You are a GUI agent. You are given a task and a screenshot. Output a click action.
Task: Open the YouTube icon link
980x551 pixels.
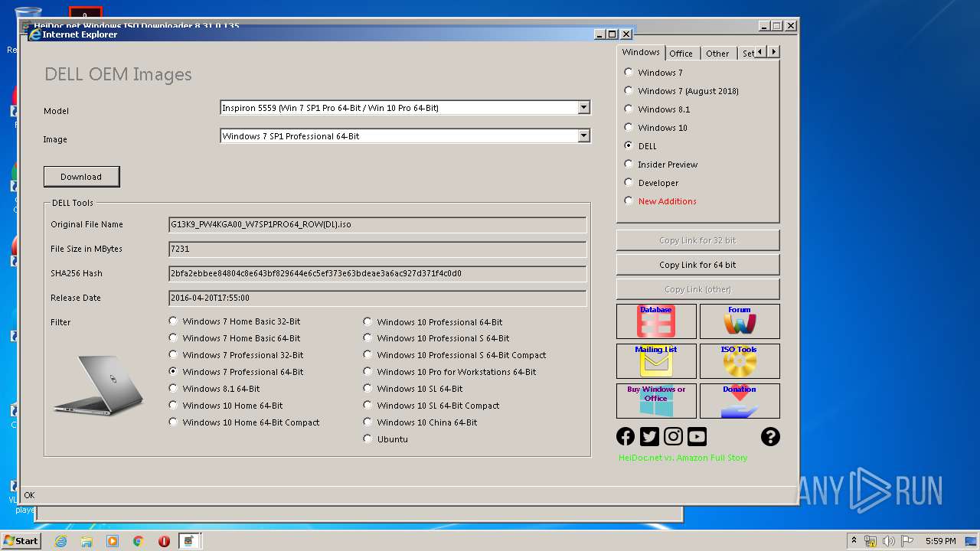click(697, 436)
